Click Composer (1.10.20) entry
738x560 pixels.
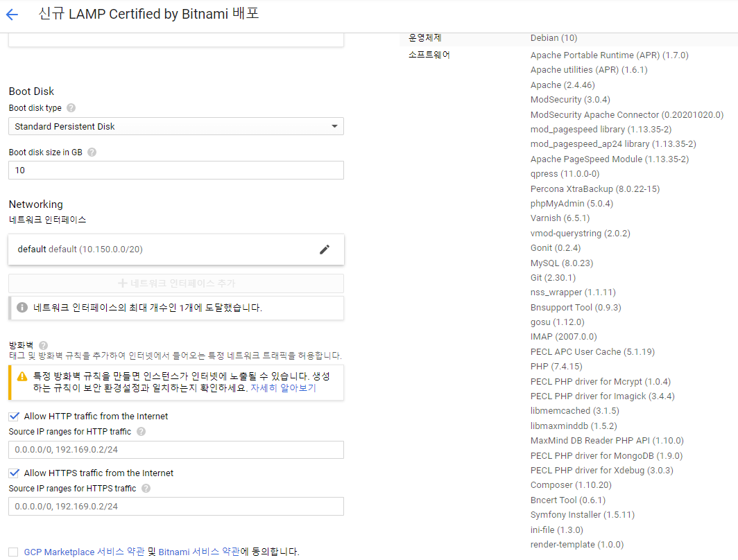click(x=571, y=484)
